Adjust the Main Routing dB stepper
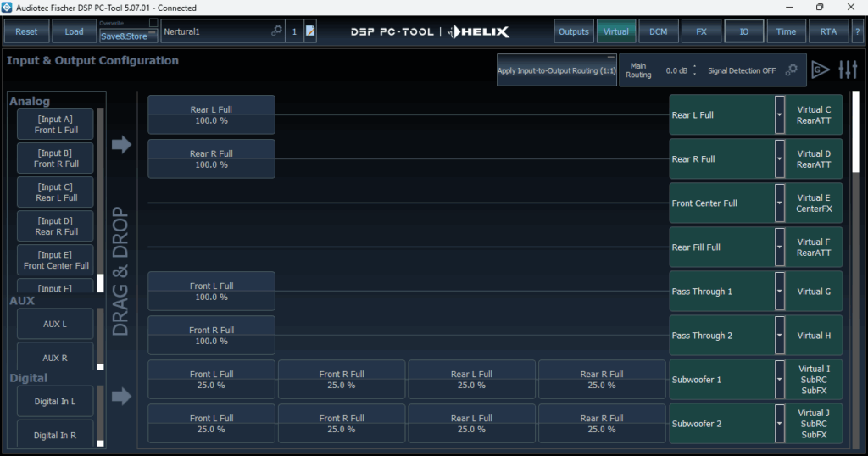 tap(694, 70)
